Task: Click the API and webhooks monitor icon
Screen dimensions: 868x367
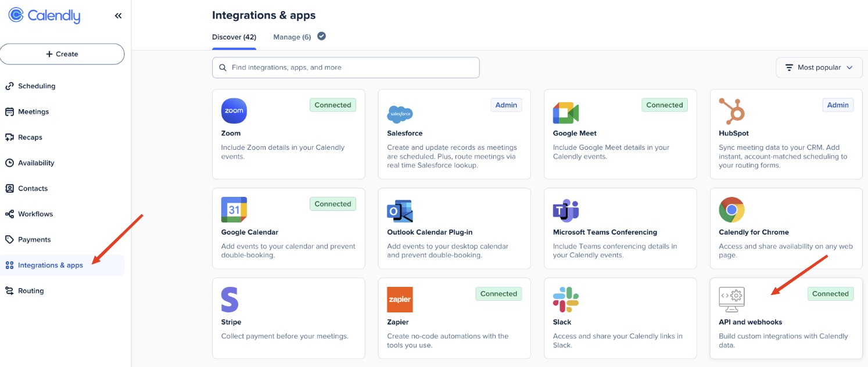Action: [732, 300]
